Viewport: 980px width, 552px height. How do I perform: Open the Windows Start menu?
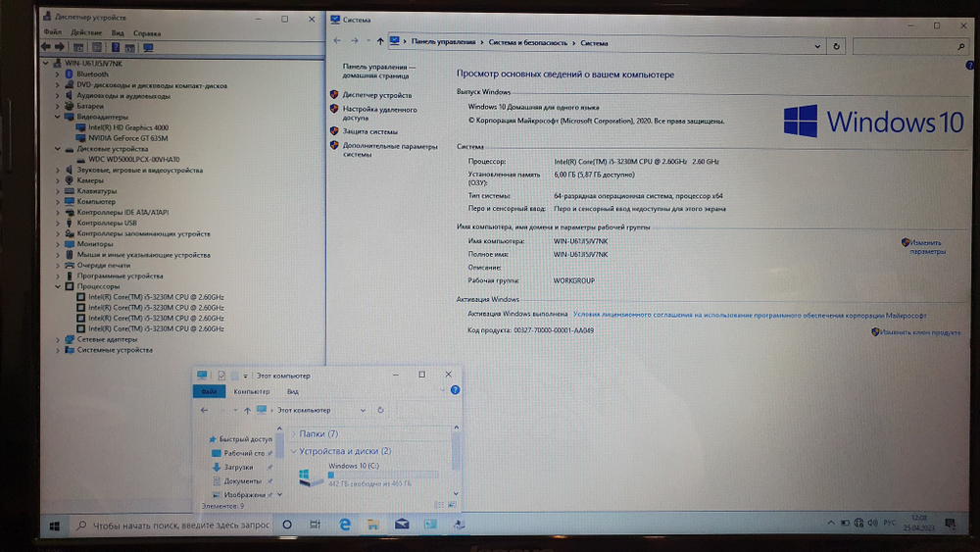pyautogui.click(x=54, y=526)
